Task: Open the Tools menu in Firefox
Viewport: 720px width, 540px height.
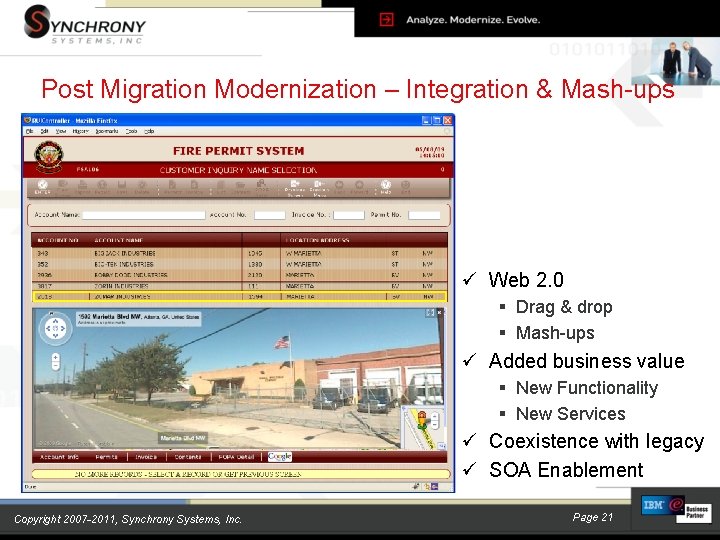Action: click(131, 131)
